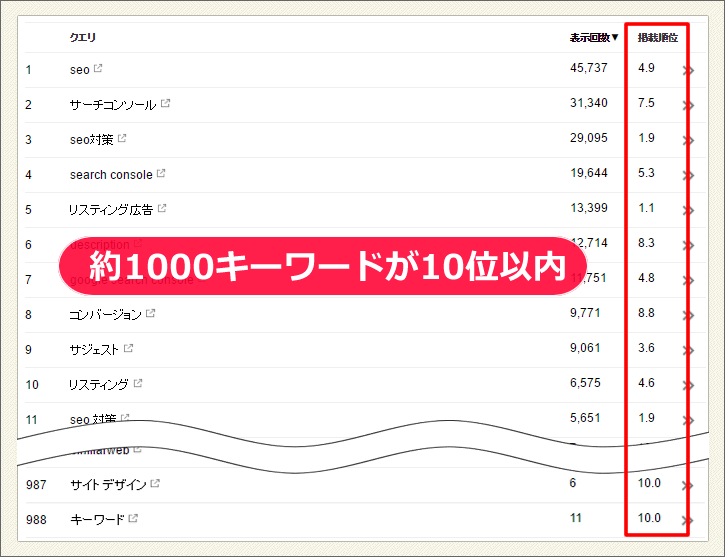
Task: Select impressions value 9,061
Action: pos(585,348)
